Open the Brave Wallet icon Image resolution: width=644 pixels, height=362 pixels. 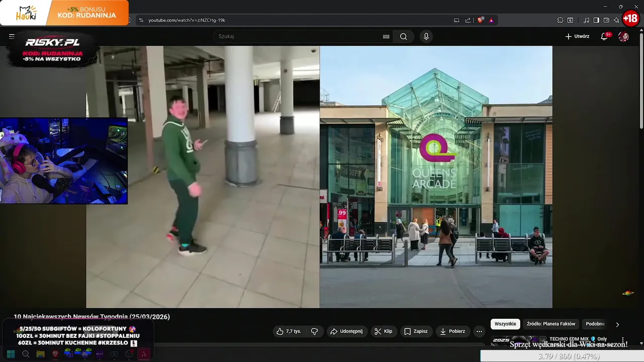coord(606,20)
